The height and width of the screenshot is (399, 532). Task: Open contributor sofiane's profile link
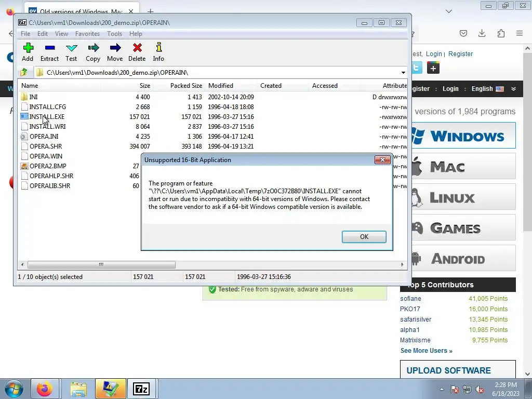(x=410, y=299)
